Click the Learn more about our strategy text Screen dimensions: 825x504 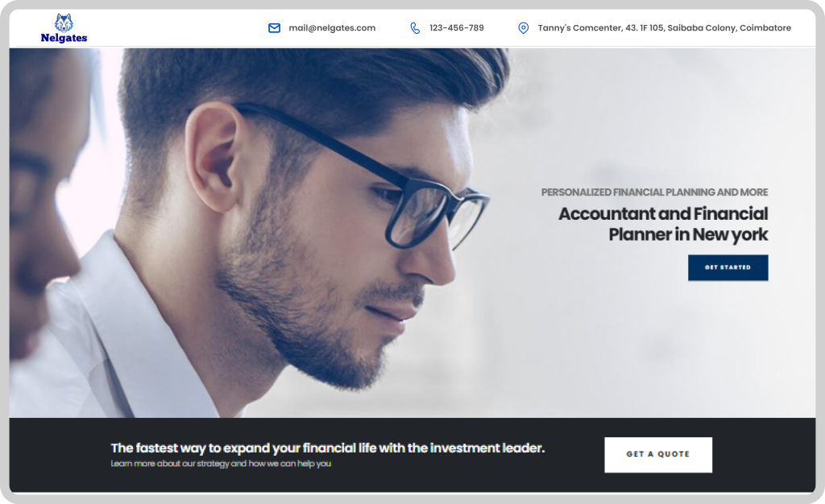(x=221, y=464)
